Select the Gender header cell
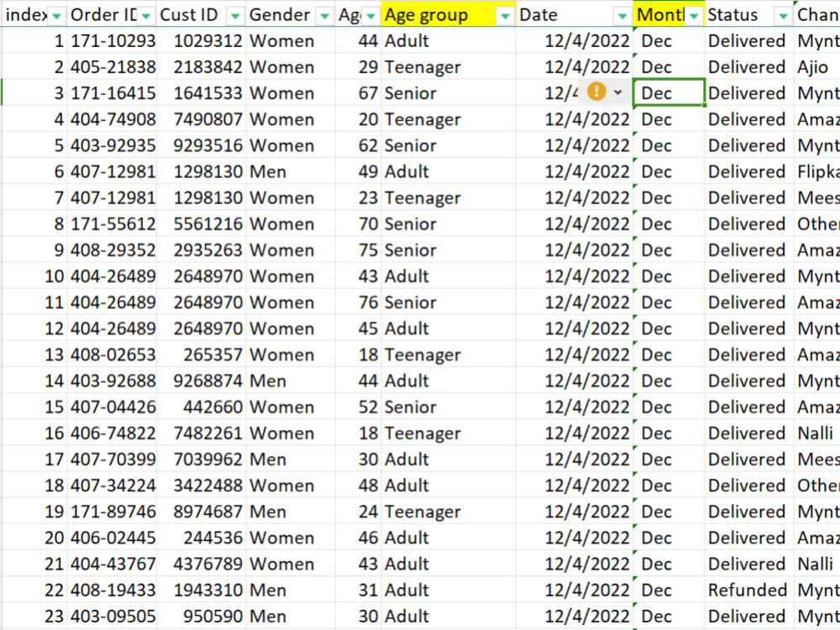840x630 pixels. point(291,14)
